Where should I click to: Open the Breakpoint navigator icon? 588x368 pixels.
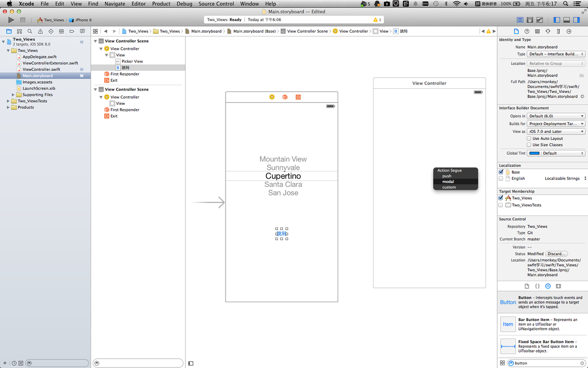(x=72, y=31)
